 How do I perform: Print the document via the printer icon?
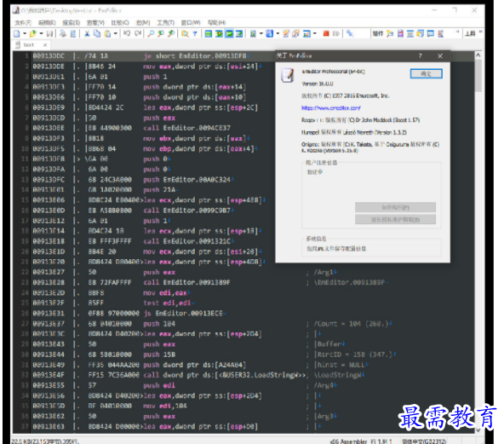pos(63,33)
